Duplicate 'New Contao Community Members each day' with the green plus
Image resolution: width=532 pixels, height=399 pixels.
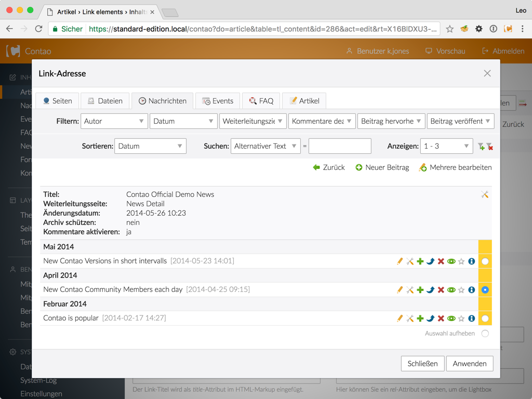tap(420, 290)
